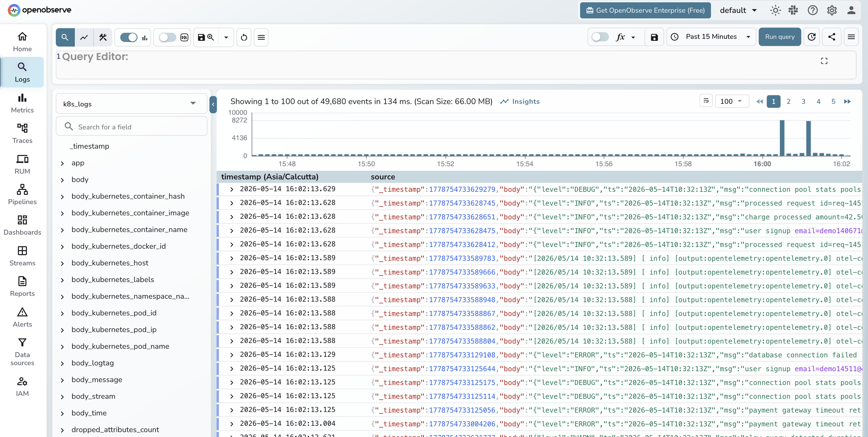This screenshot has height=437, width=868.
Task: Open the Metrics section
Action: pos(22,103)
